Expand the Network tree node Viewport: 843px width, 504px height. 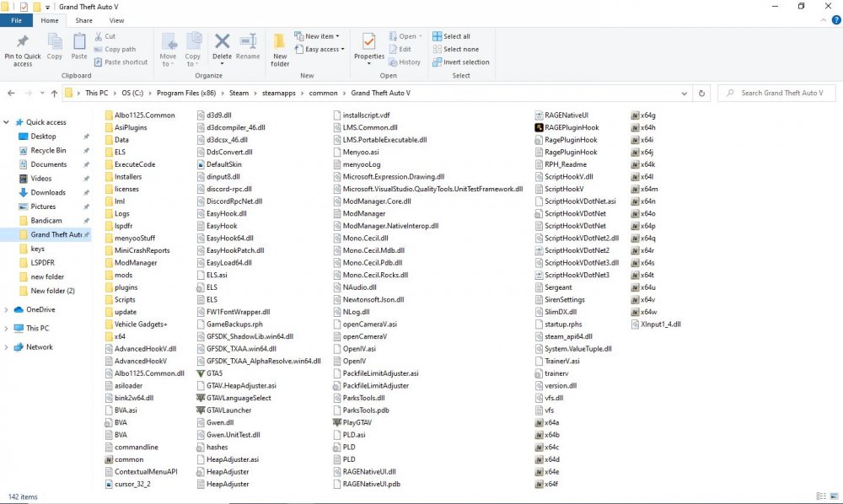pos(7,347)
